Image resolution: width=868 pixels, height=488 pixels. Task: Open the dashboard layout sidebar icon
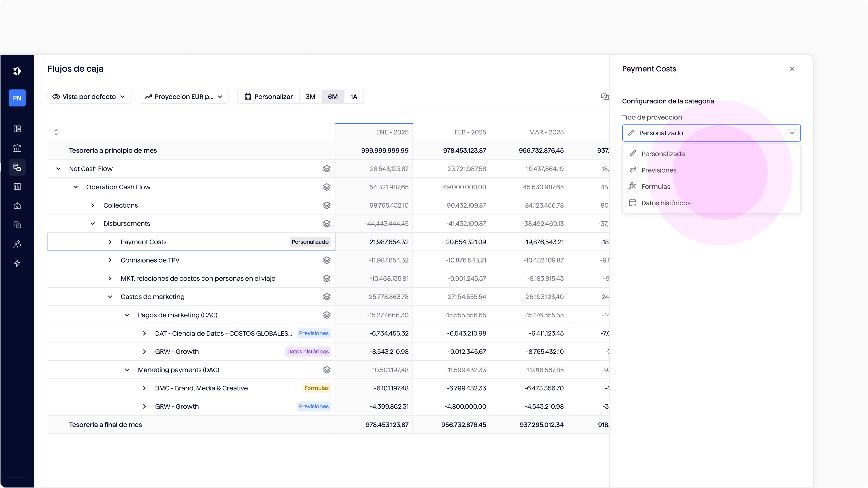click(x=17, y=129)
